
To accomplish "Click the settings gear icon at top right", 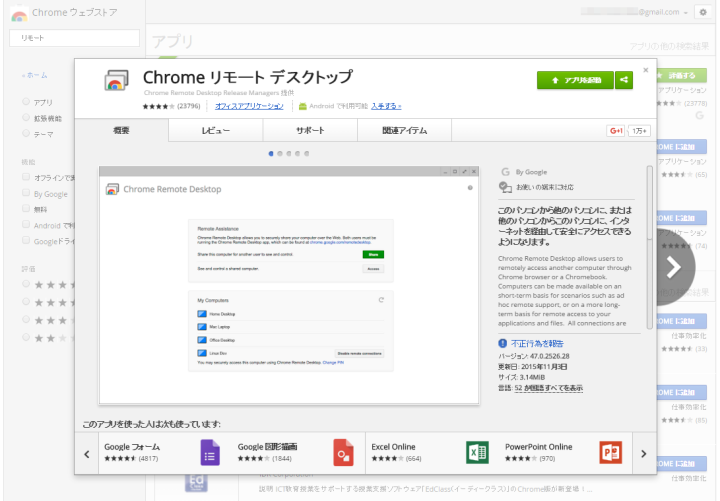I will pyautogui.click(x=702, y=12).
